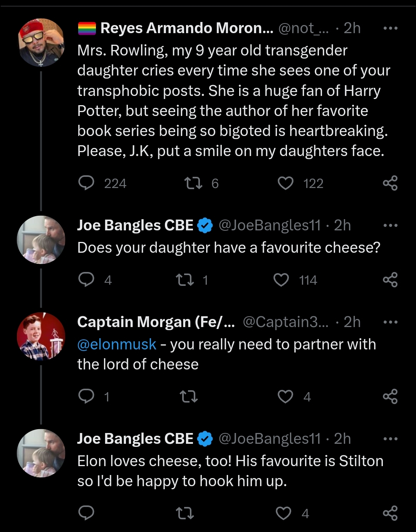
Task: Open more options on Reyes Armando's tweet
Action: tap(390, 28)
